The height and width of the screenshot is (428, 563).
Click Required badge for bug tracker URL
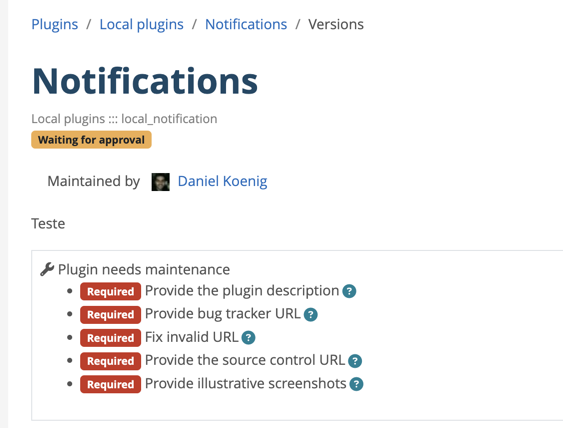(111, 315)
